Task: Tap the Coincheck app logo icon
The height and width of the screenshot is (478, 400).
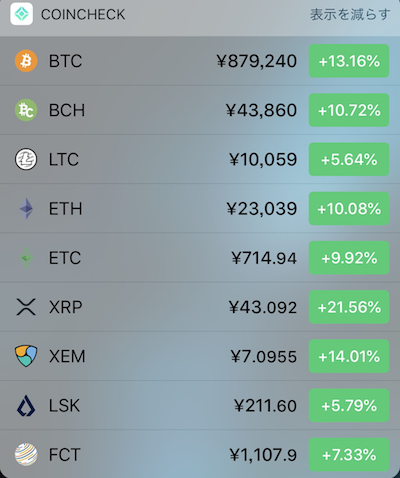Action: click(22, 14)
